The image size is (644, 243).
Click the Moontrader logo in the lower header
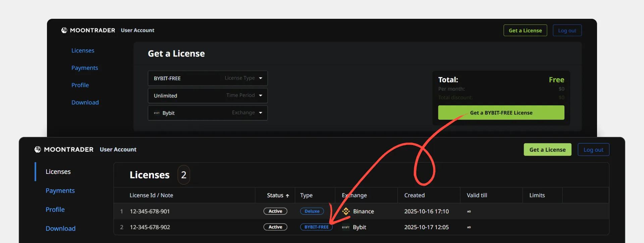coord(38,149)
